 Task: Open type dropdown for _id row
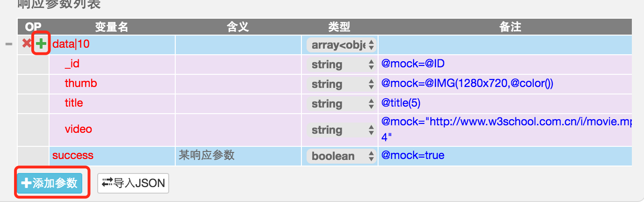tap(341, 65)
